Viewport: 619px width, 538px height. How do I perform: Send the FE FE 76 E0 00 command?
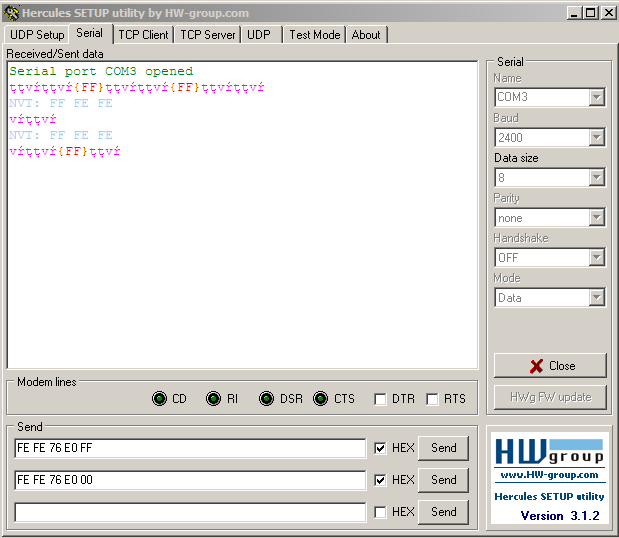443,480
